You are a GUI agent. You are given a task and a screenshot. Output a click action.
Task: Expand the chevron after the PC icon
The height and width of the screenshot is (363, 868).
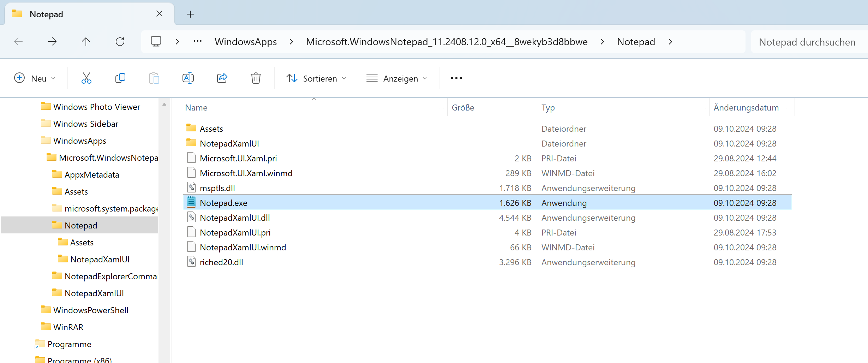click(x=177, y=42)
